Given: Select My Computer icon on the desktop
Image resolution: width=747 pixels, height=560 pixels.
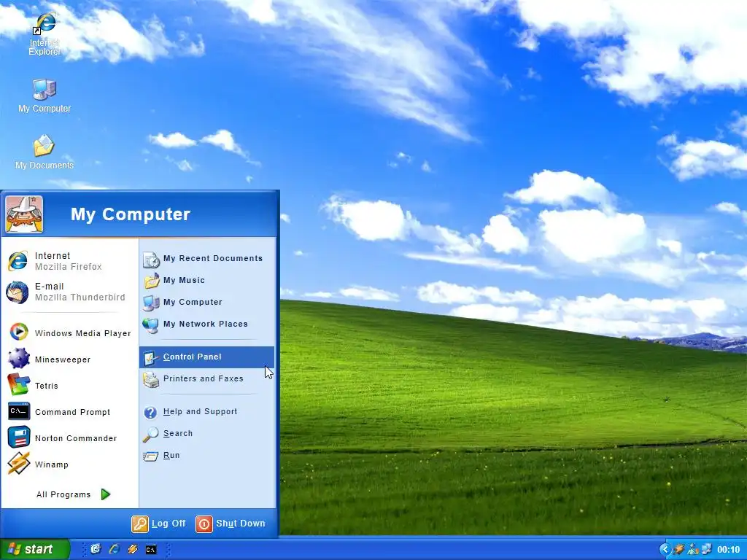Looking at the screenshot, I should [x=44, y=96].
